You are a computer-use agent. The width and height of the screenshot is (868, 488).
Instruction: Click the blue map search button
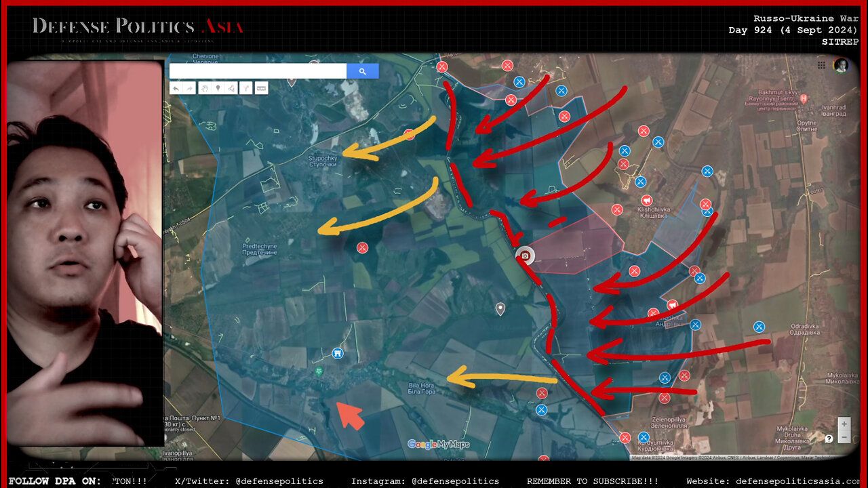[x=363, y=71]
